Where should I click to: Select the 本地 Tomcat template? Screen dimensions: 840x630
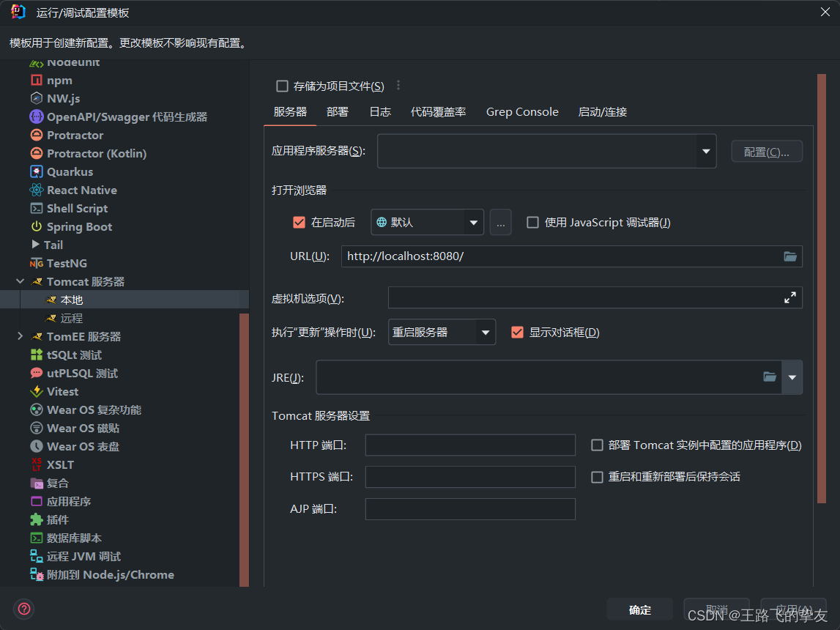124,300
